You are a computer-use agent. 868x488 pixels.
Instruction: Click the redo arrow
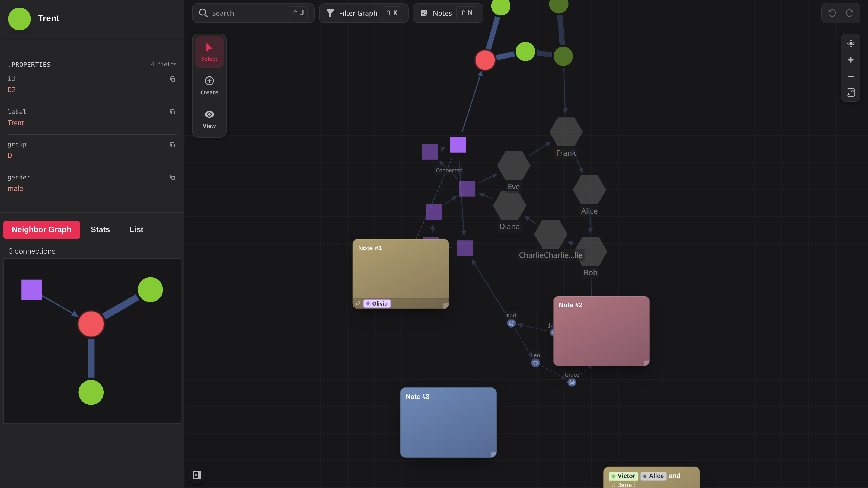click(x=850, y=13)
